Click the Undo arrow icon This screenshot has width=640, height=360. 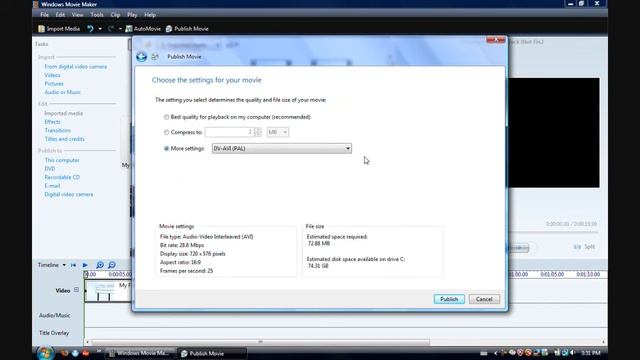90,29
